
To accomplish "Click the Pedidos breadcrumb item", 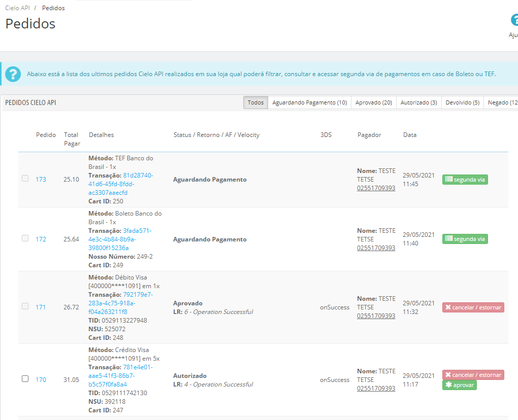I will click(53, 8).
